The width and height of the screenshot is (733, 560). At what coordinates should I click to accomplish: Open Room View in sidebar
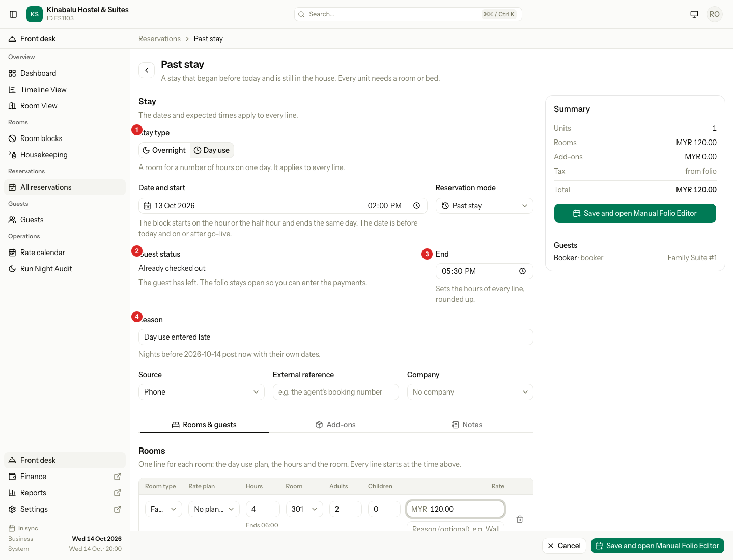coord(65,106)
